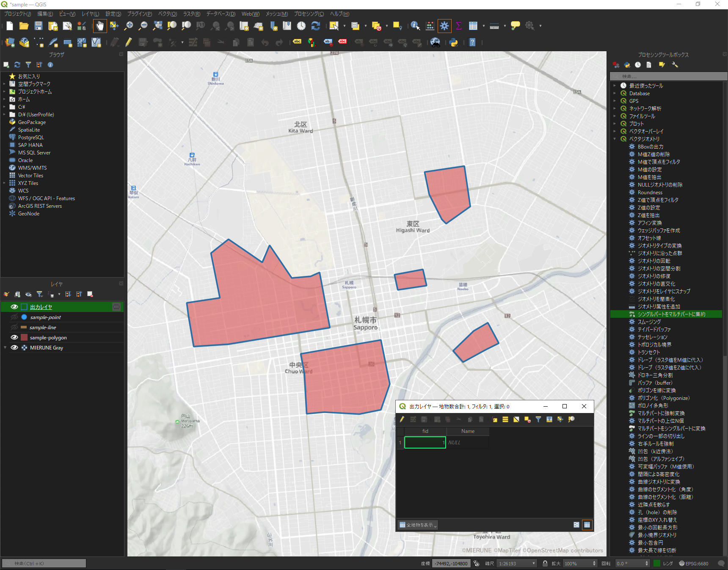The image size is (728, 570).
Task: Open the statistical summary sigma icon
Action: [458, 26]
